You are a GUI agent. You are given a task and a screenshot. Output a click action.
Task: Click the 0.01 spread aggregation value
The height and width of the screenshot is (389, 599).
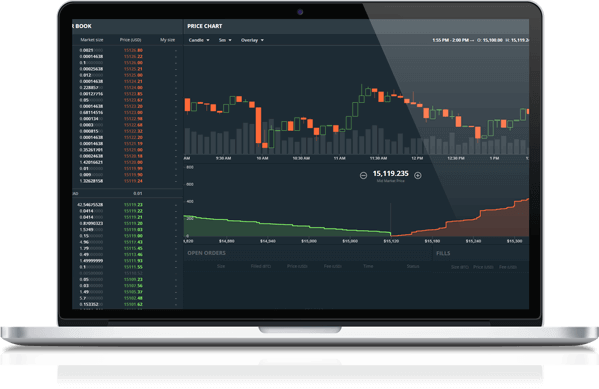138,193
